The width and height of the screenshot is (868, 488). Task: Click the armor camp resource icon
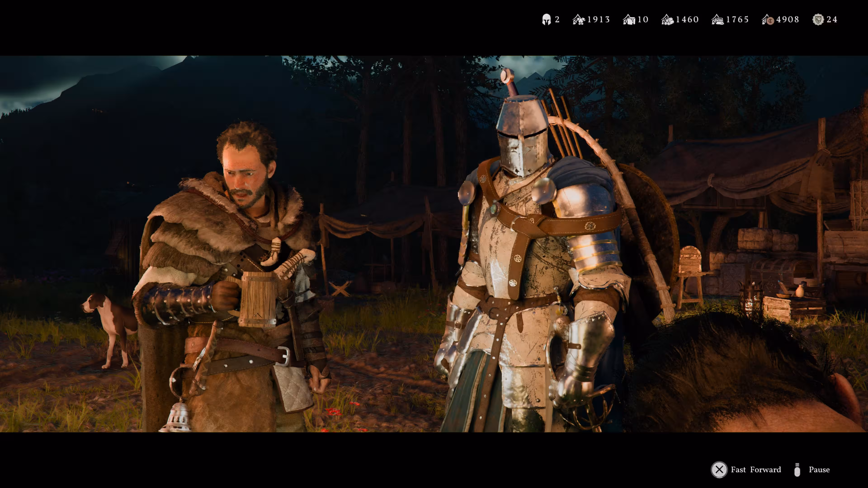579,19
